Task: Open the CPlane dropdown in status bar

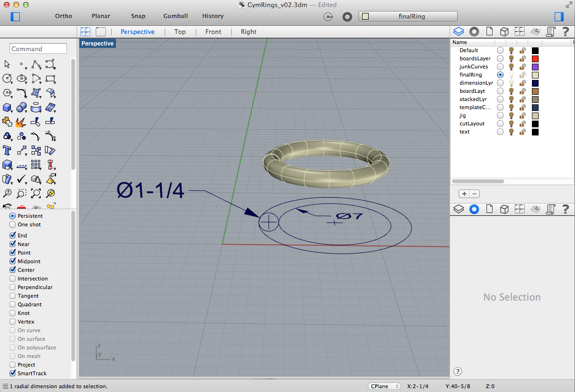Action: 384,386
